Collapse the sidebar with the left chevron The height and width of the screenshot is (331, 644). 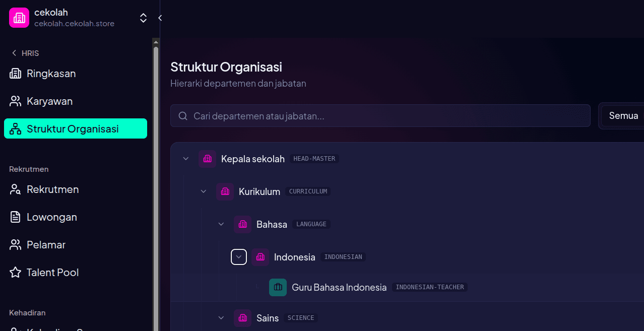tap(159, 17)
